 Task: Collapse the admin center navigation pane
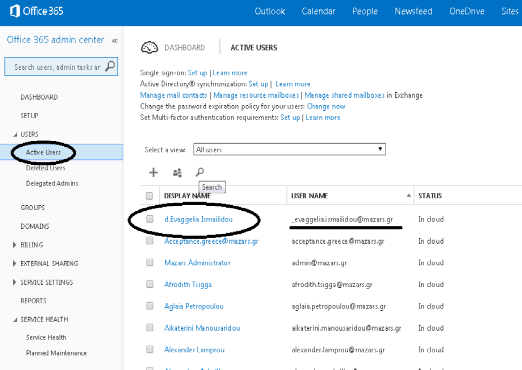click(x=115, y=41)
